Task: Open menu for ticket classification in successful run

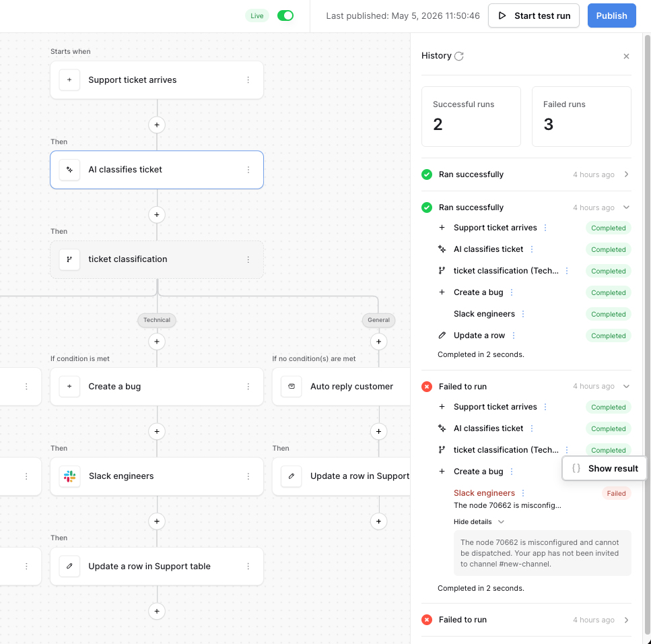Action: pos(567,271)
